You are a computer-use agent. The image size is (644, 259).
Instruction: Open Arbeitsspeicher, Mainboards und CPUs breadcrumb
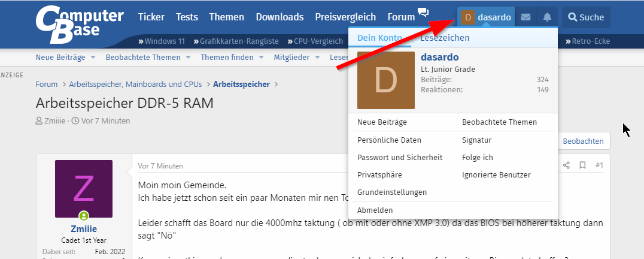pos(135,85)
